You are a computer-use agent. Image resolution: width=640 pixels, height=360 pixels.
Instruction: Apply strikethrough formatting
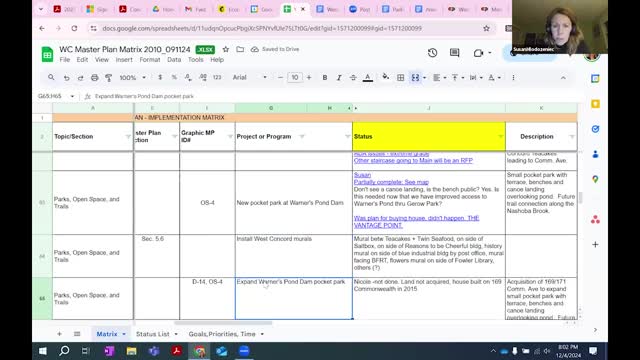(353, 78)
